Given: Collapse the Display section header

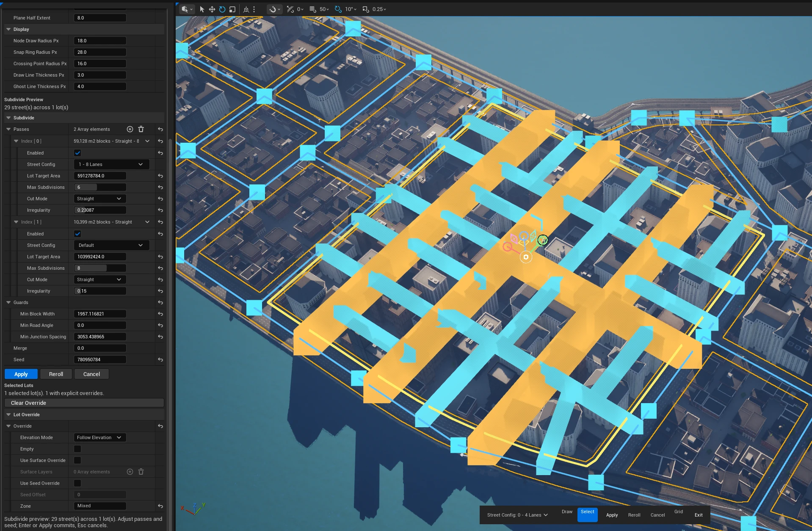Looking at the screenshot, I should click(8, 29).
